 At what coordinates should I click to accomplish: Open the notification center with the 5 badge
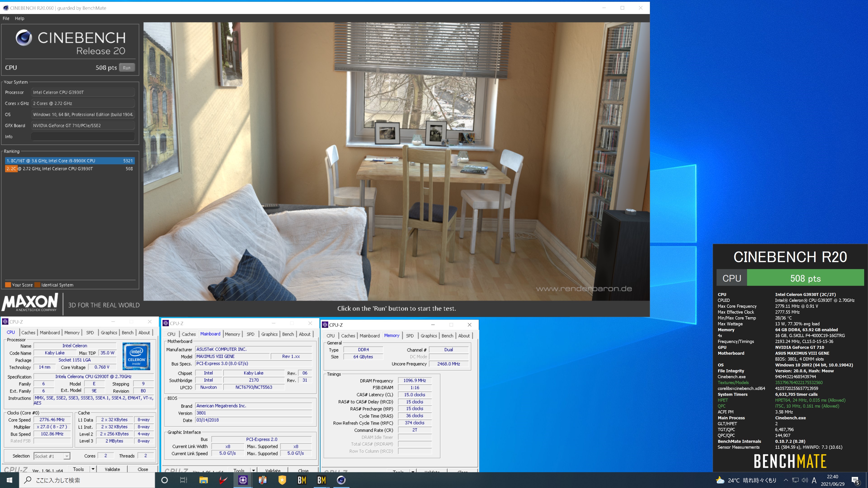pyautogui.click(x=855, y=481)
